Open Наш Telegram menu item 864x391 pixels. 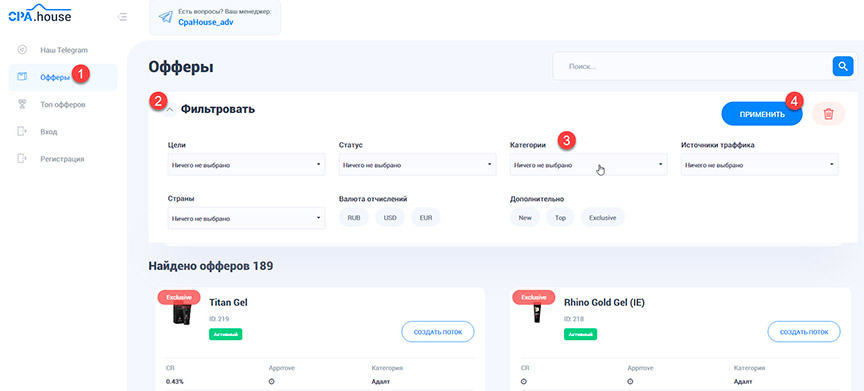tap(63, 50)
